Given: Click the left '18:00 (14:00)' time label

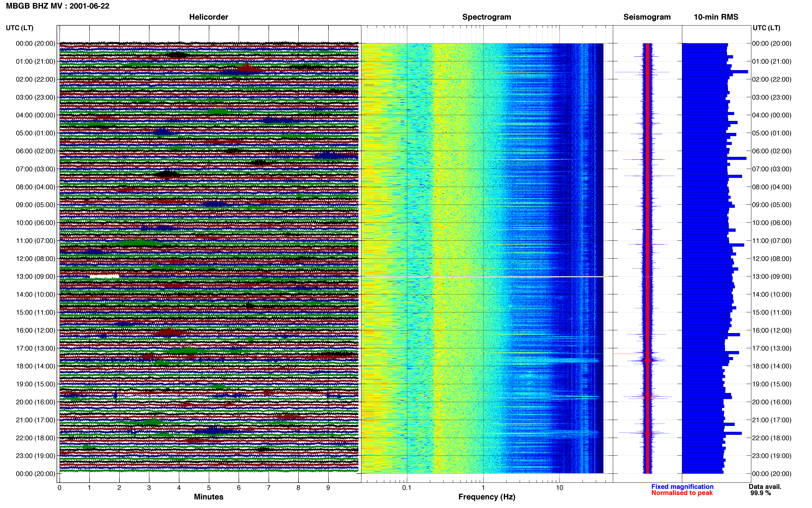Looking at the screenshot, I should pyautogui.click(x=36, y=366).
